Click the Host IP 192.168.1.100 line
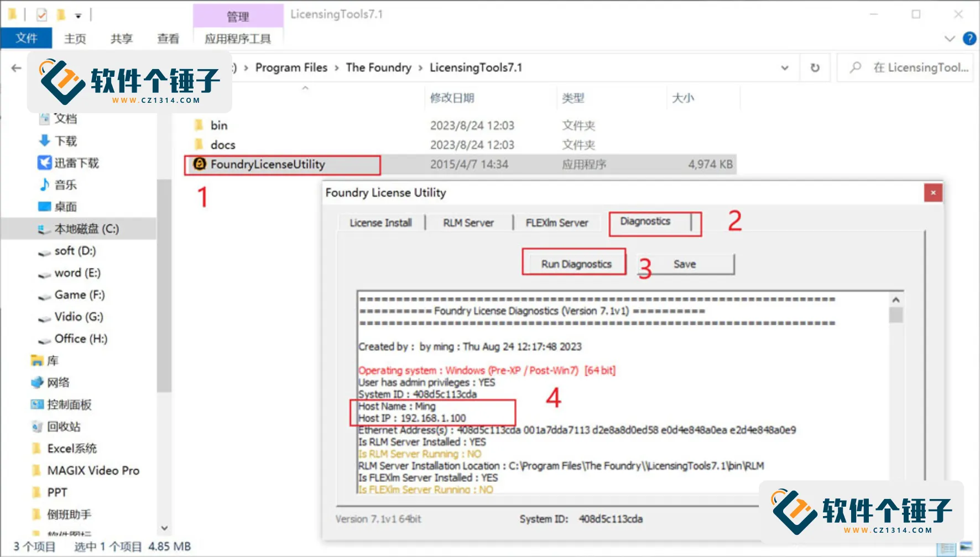Viewport: 980px width, 557px height. (412, 418)
